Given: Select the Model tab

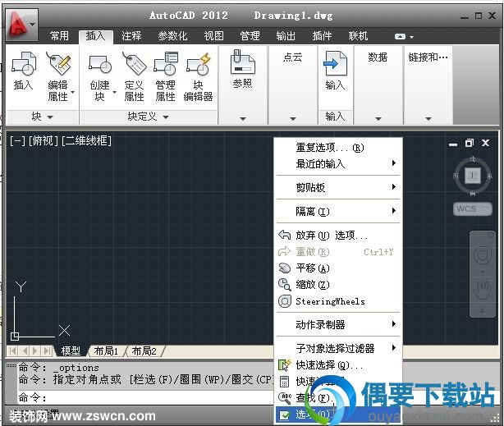Looking at the screenshot, I should (71, 350).
